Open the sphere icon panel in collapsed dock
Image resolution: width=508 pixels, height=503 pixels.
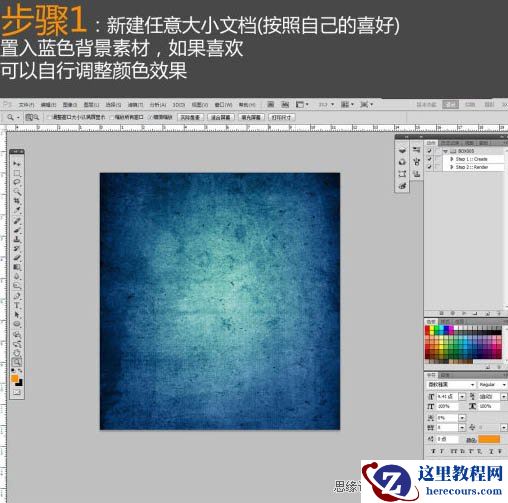(402, 162)
